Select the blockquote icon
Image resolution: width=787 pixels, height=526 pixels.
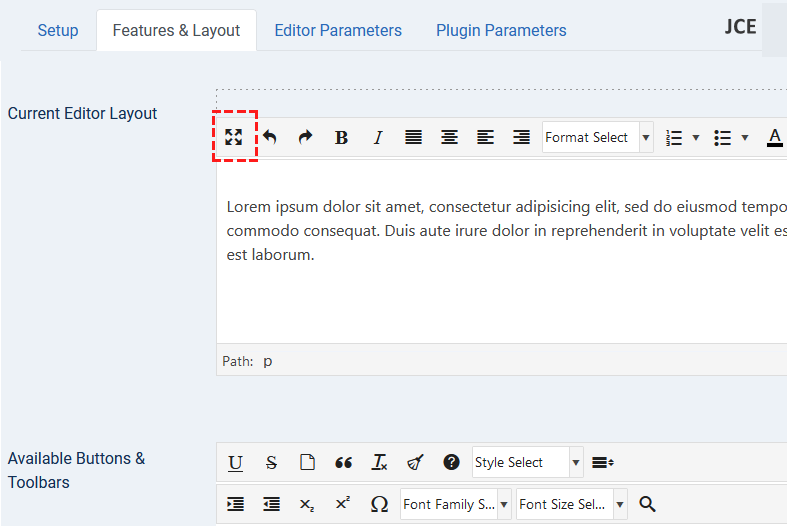coord(343,462)
